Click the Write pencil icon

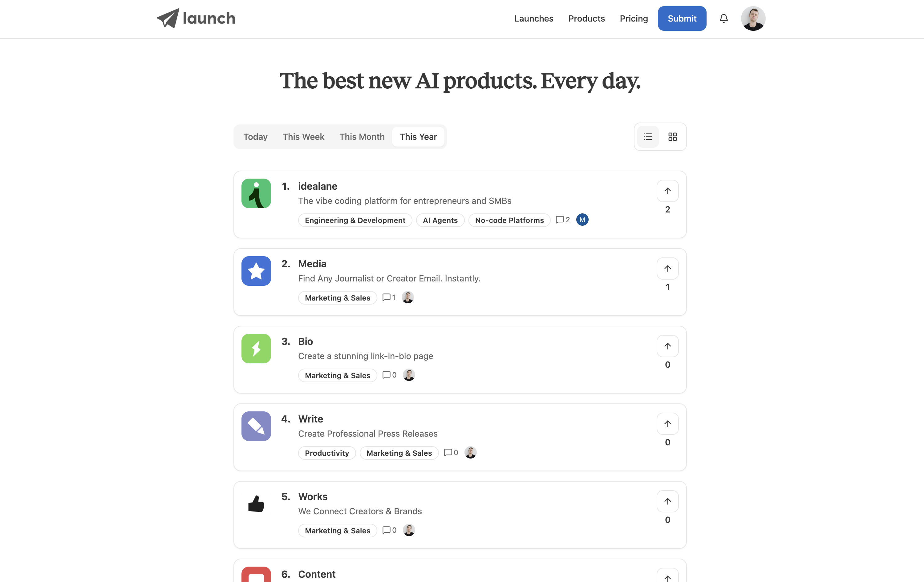256,426
